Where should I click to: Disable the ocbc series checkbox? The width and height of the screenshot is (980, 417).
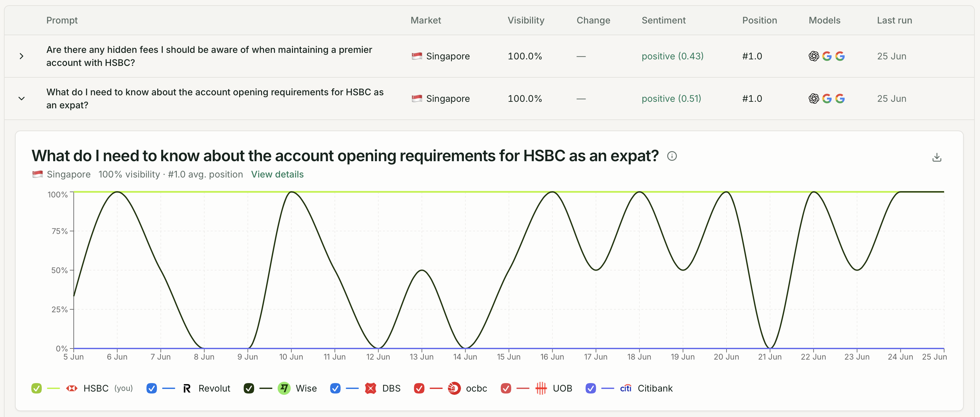click(x=419, y=388)
